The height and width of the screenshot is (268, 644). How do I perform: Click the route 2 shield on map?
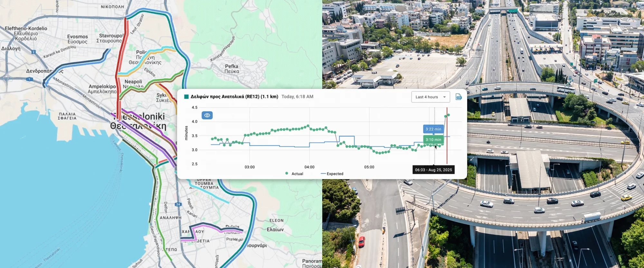pos(33,52)
